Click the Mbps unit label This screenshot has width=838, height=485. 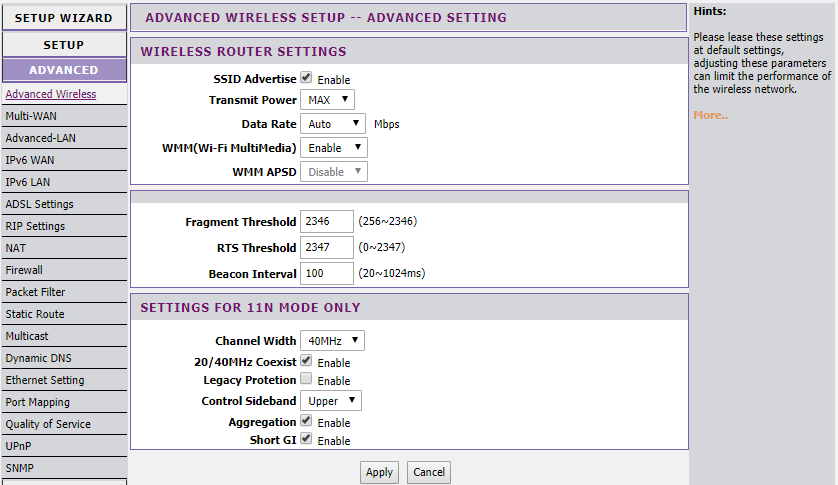[x=386, y=124]
